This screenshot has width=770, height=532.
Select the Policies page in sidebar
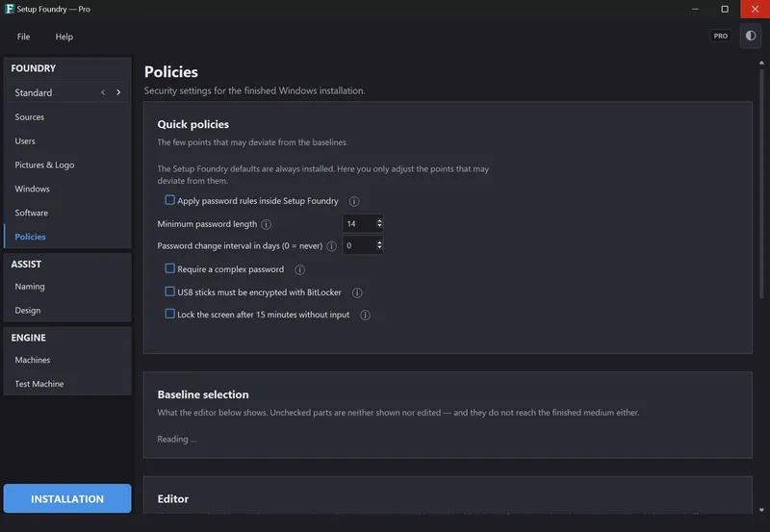[67, 237]
